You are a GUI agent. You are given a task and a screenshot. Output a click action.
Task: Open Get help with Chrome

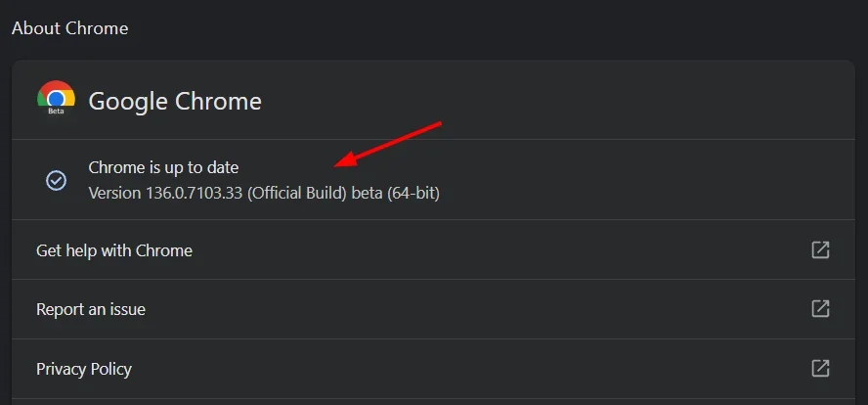pos(114,250)
